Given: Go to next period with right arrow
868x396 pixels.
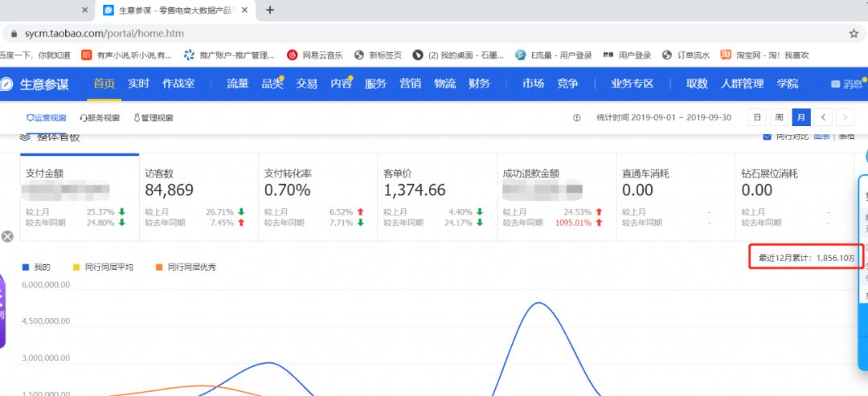Looking at the screenshot, I should (845, 117).
